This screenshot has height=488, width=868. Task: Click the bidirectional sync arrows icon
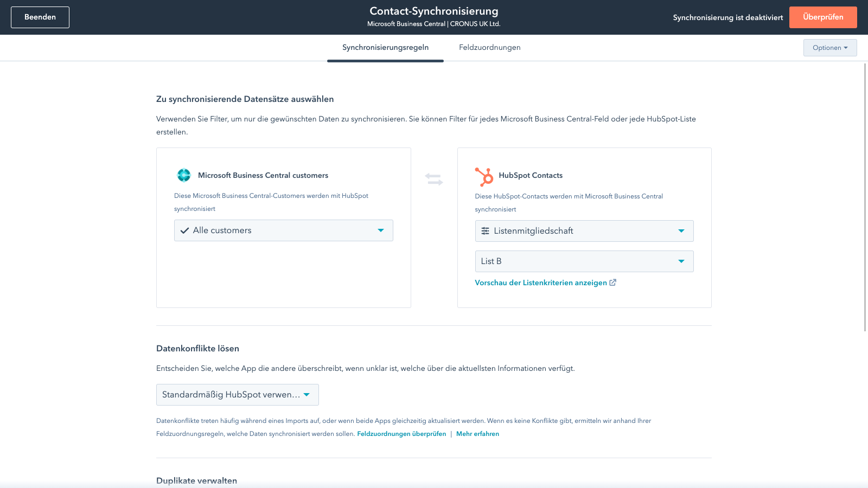434,179
